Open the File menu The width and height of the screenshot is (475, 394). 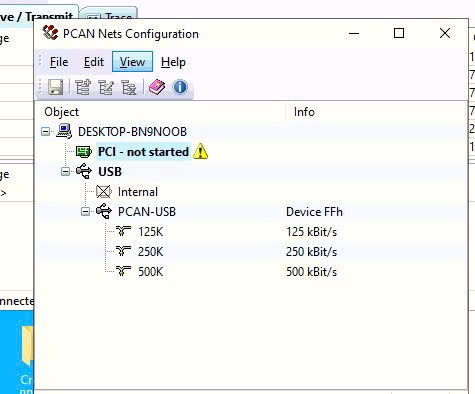[59, 62]
